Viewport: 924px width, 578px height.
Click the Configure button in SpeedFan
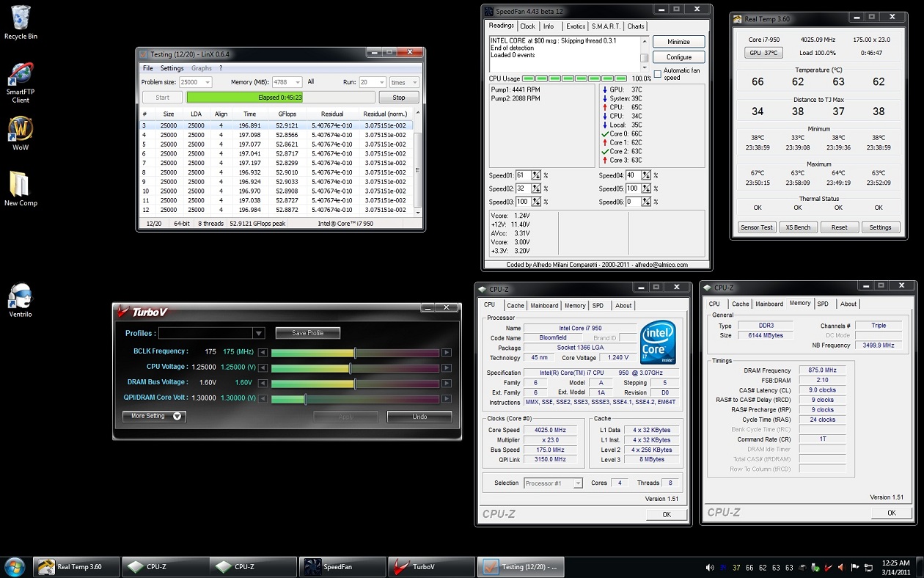point(679,57)
